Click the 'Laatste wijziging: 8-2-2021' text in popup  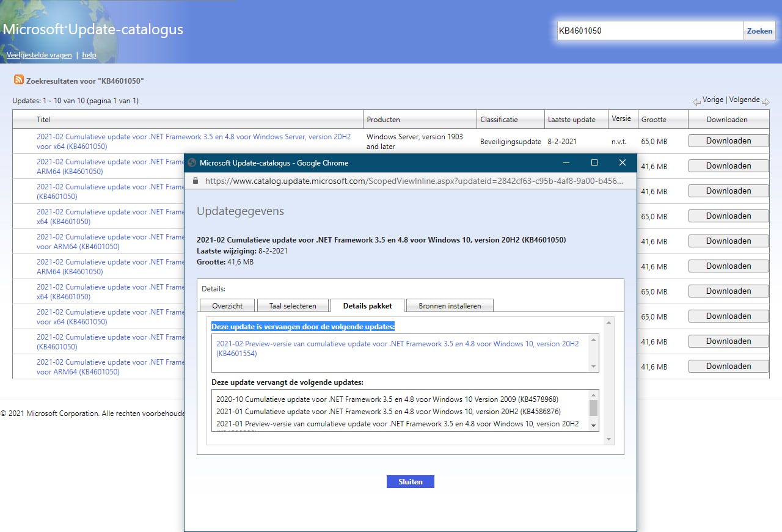242,251
